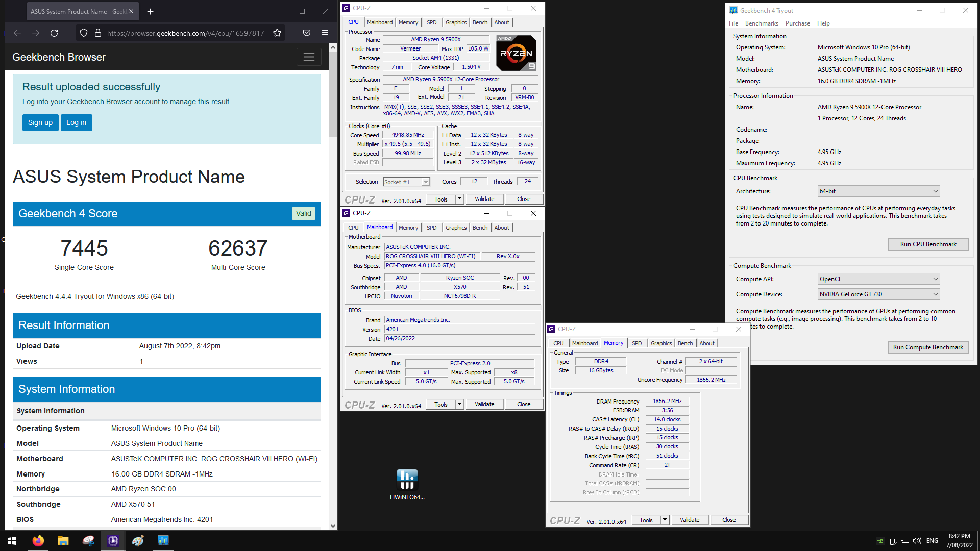Click the multi-core score 62637
Image resolution: width=980 pixels, height=551 pixels.
[238, 248]
